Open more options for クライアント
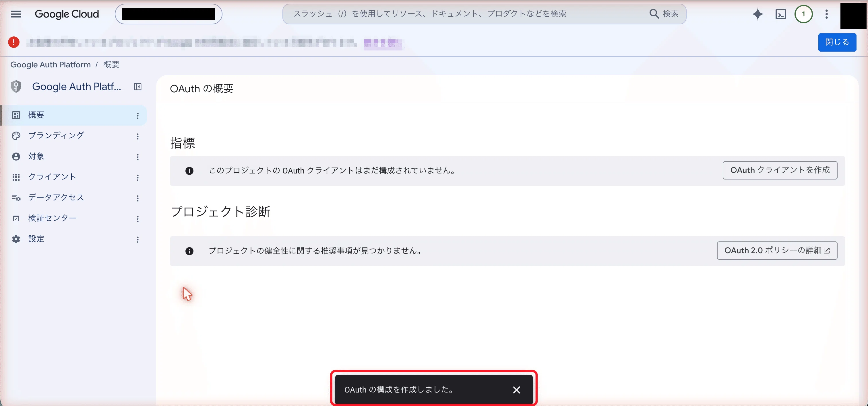 pyautogui.click(x=138, y=178)
